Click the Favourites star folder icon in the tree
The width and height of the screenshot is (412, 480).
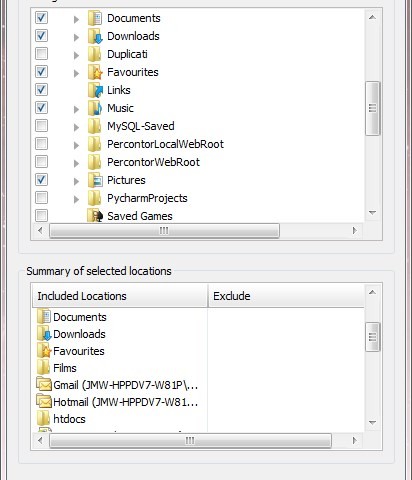tap(95, 72)
